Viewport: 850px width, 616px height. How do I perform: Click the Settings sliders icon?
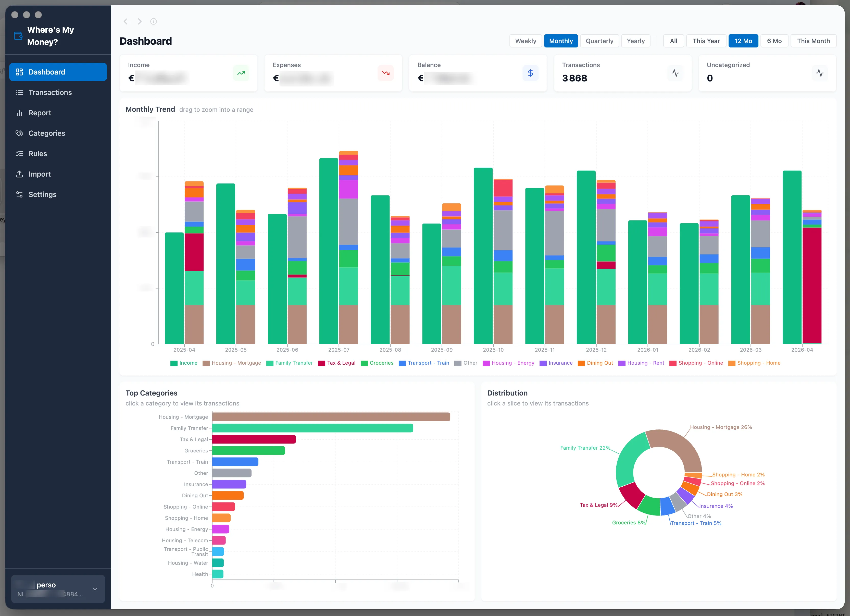coord(19,194)
